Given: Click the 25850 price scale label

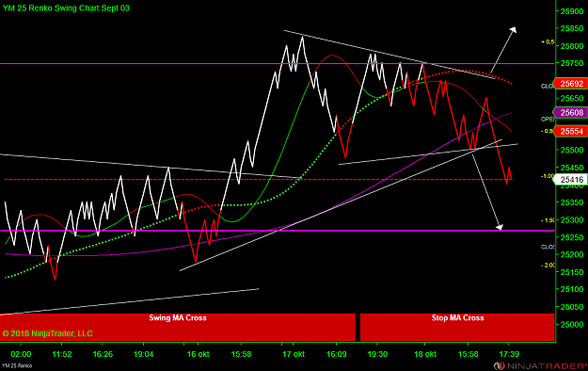Looking at the screenshot, I should coord(572,28).
